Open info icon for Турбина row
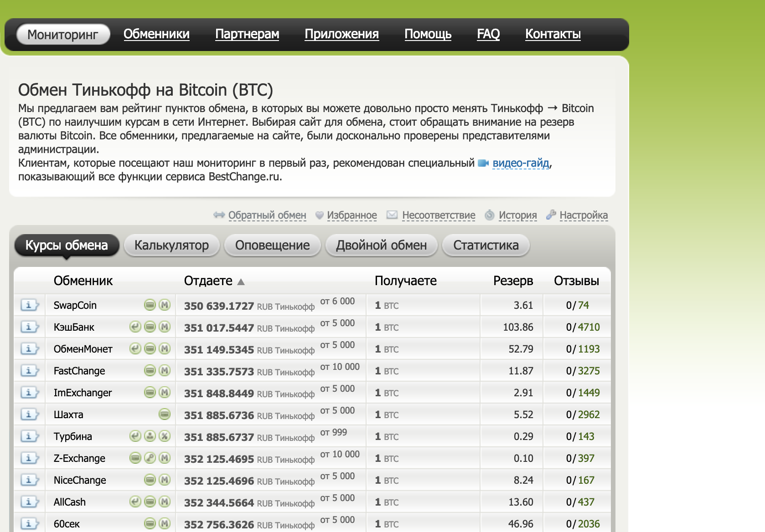 click(30, 436)
